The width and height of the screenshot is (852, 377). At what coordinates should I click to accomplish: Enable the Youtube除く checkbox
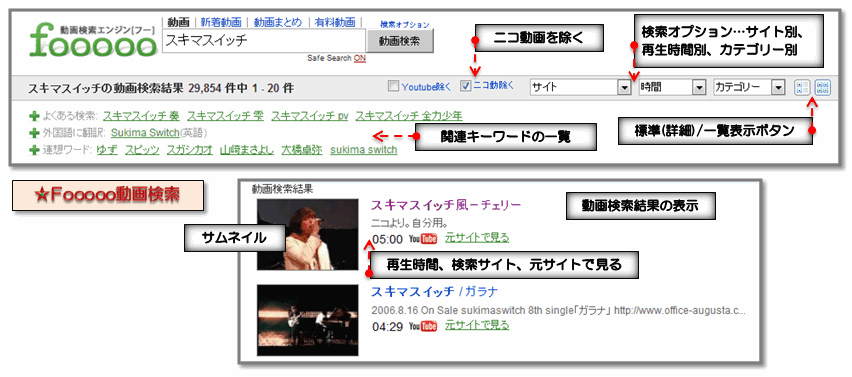pos(393,86)
